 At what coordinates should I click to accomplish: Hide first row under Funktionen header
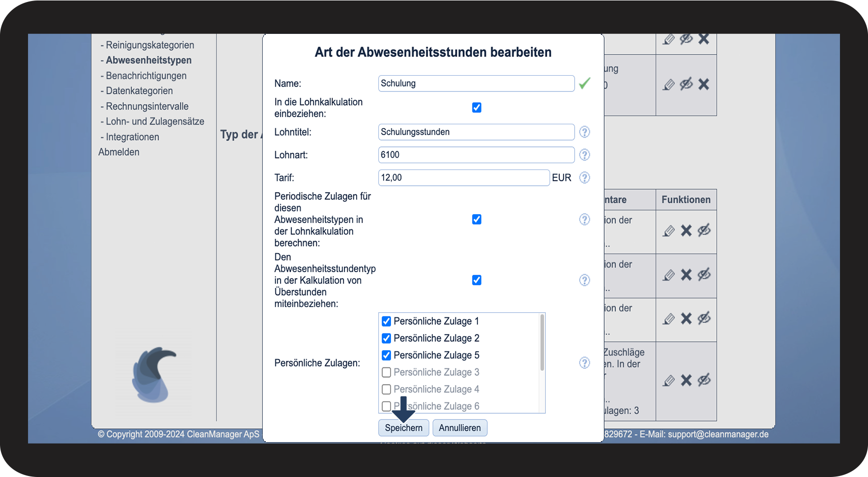(704, 230)
